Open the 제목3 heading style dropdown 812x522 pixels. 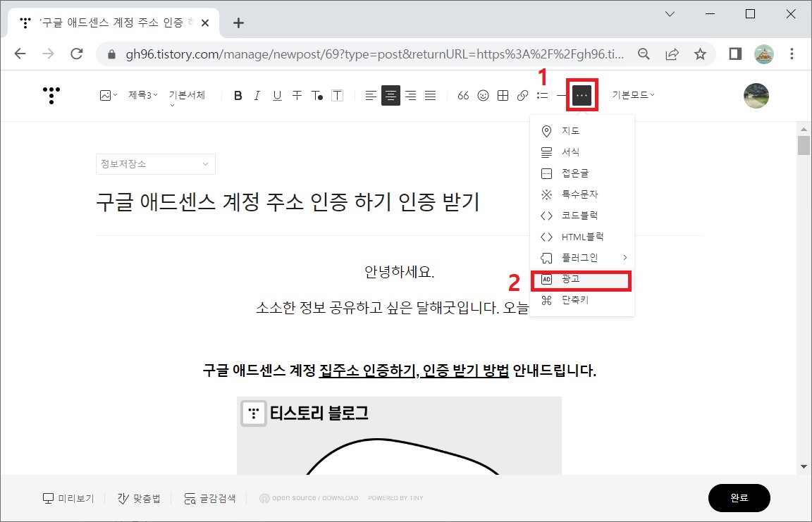[x=143, y=95]
